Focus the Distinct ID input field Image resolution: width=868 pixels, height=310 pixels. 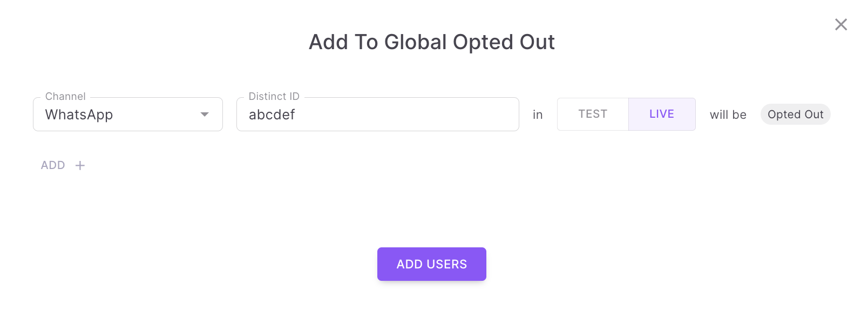[377, 114]
